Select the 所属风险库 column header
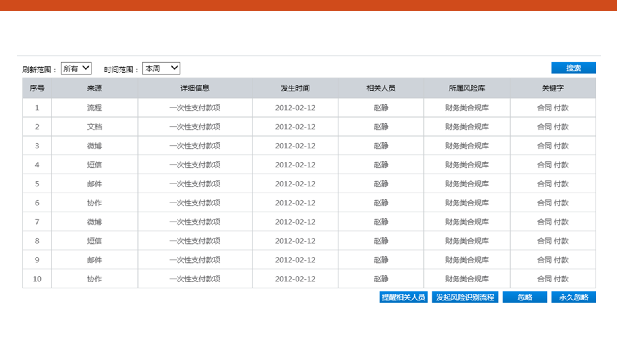The image size is (617, 364). 467,88
